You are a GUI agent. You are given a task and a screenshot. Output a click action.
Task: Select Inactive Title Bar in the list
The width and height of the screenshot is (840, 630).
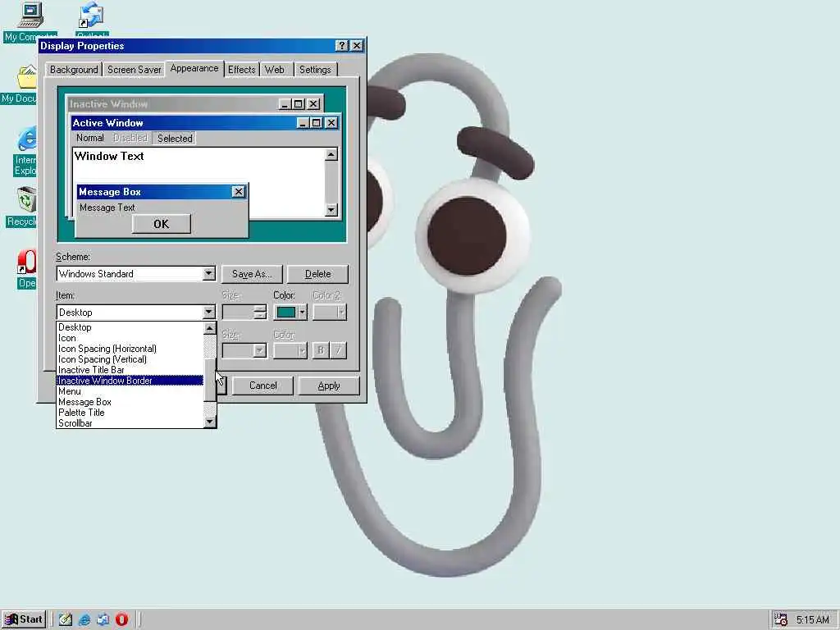click(x=130, y=370)
